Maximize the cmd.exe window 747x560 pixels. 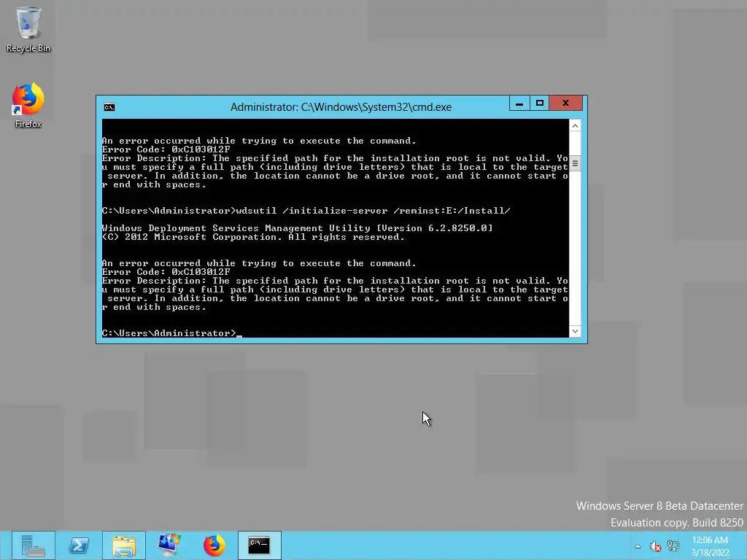[539, 104]
